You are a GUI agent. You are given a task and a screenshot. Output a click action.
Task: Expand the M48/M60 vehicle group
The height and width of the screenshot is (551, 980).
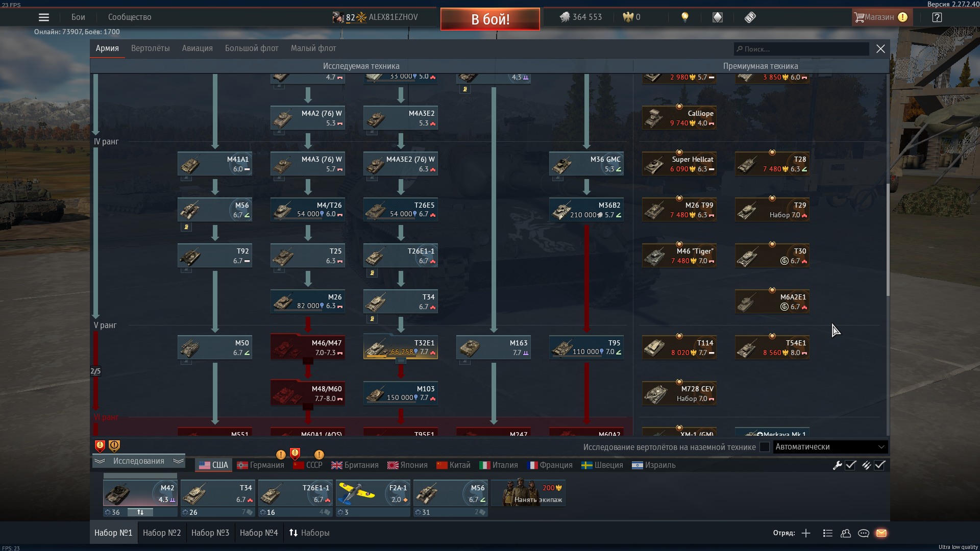click(308, 393)
